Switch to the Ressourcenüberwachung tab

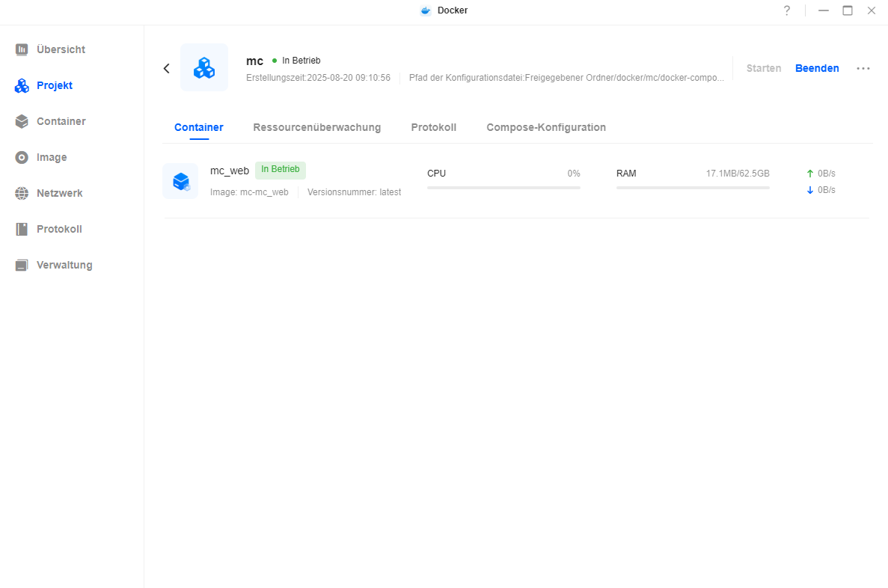(x=316, y=127)
